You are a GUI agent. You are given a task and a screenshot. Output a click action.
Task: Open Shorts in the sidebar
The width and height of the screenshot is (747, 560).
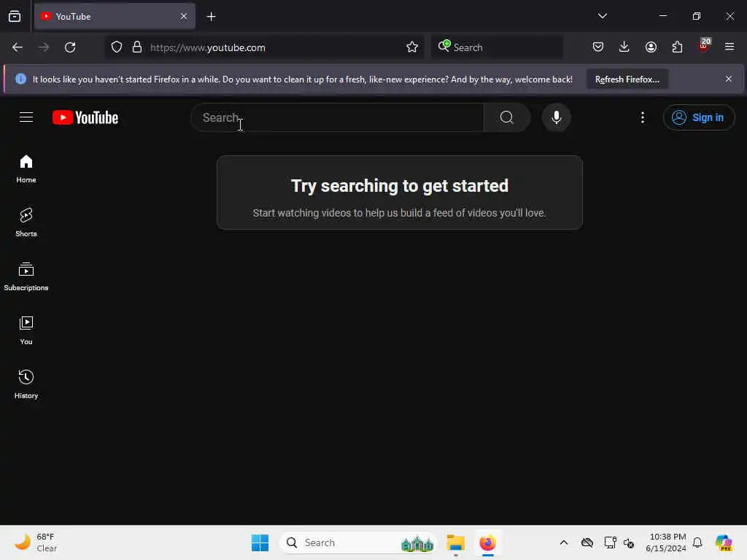[26, 223]
